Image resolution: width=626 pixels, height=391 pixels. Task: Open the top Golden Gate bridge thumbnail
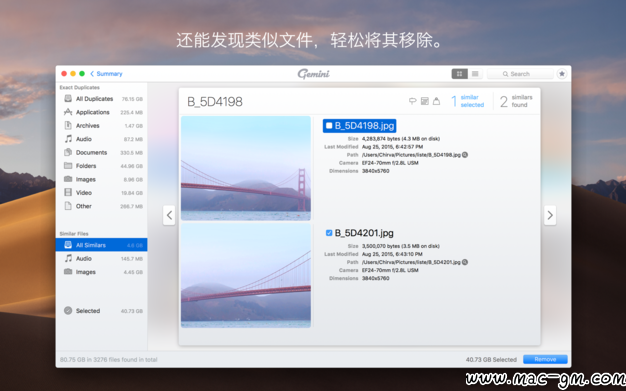(x=246, y=168)
